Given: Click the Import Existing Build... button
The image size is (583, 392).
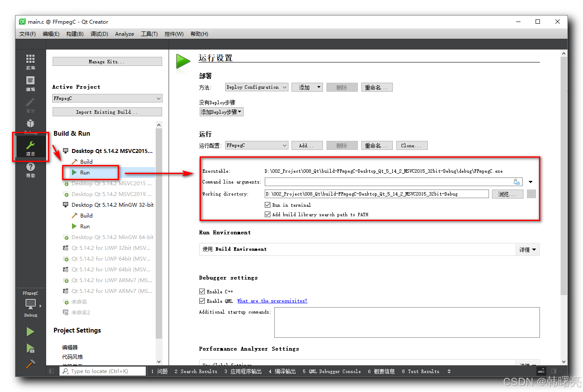Looking at the screenshot, I should pos(107,112).
